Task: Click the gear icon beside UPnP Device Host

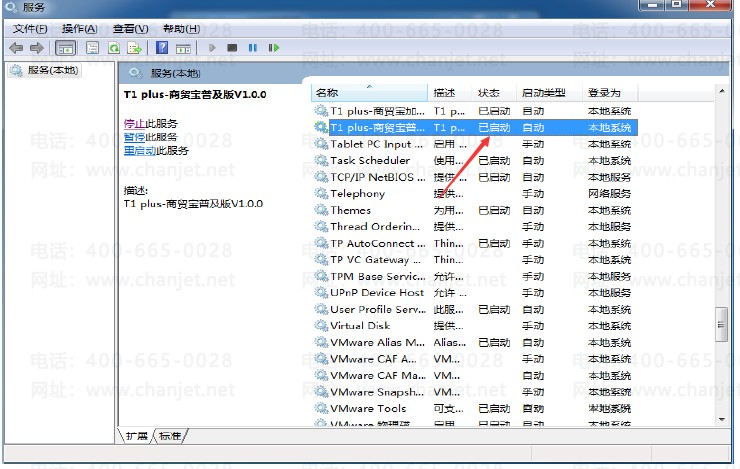Action: click(x=321, y=293)
